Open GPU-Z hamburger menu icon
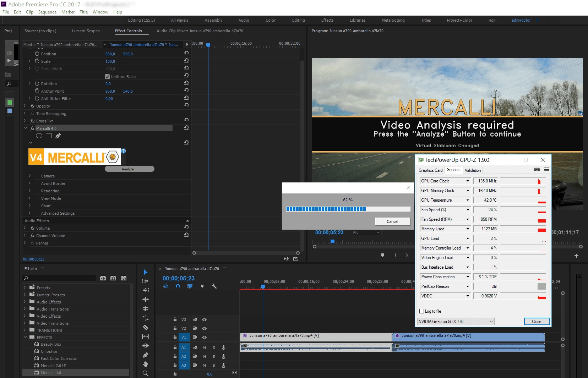Viewport: 588px width, 378px height. point(546,170)
